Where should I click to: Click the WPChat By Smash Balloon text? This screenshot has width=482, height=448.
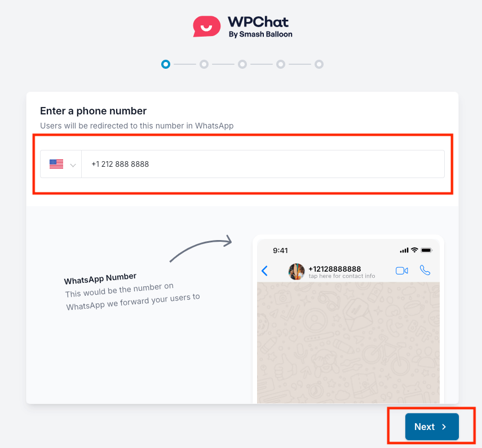[x=260, y=27]
